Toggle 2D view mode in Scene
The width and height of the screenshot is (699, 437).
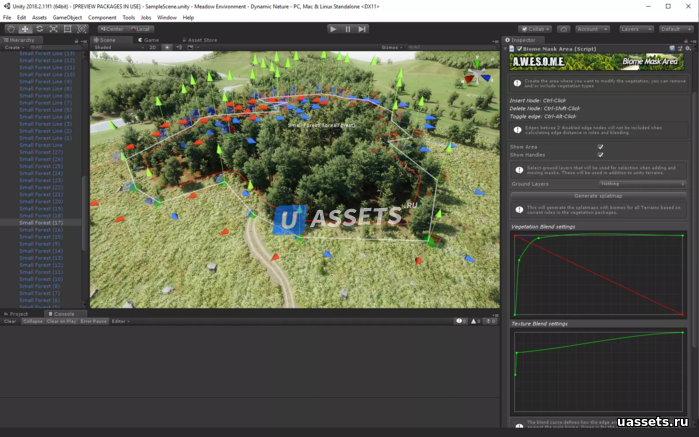153,47
